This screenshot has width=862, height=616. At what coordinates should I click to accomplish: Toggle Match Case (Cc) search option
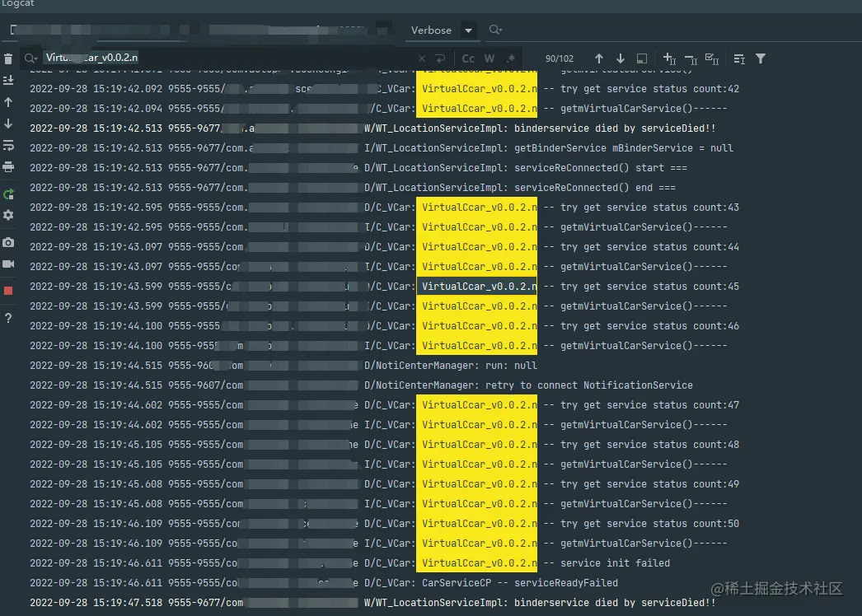pyautogui.click(x=468, y=58)
